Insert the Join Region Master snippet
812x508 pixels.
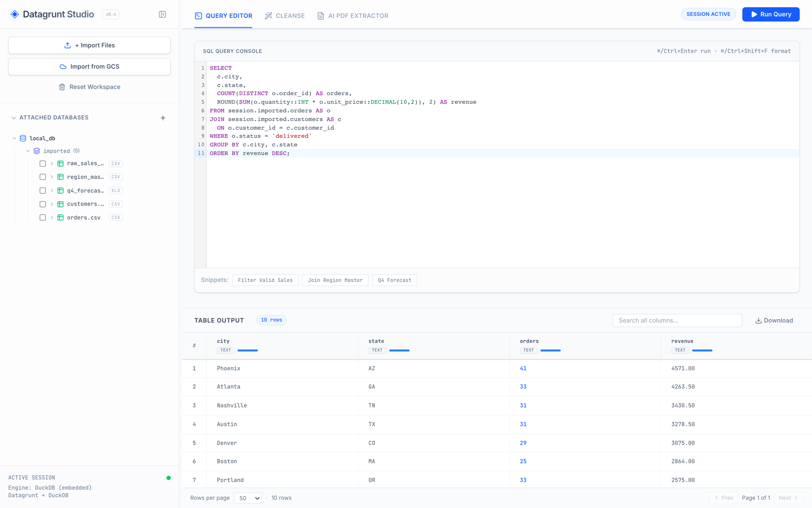click(x=335, y=280)
